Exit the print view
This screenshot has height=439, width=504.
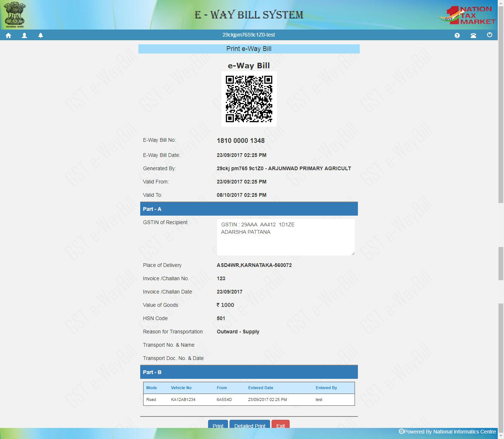point(280,426)
